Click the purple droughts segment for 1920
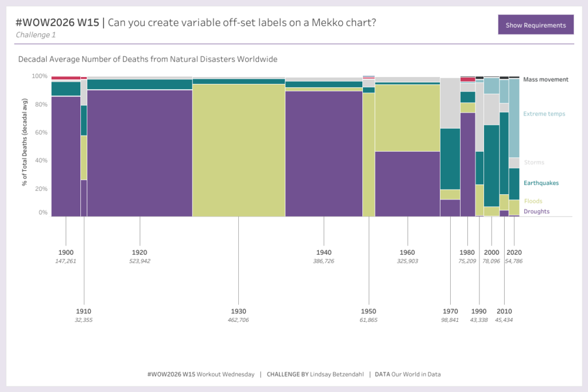 [x=140, y=153]
